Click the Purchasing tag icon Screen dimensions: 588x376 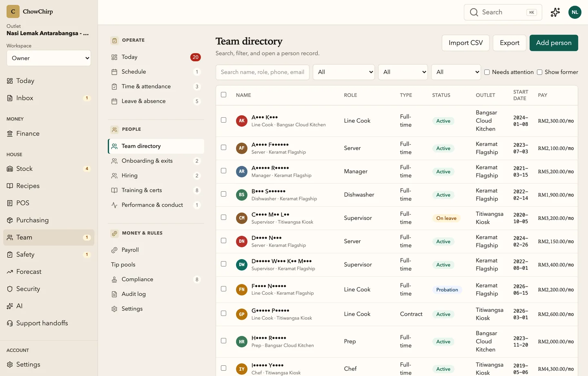coord(10,220)
